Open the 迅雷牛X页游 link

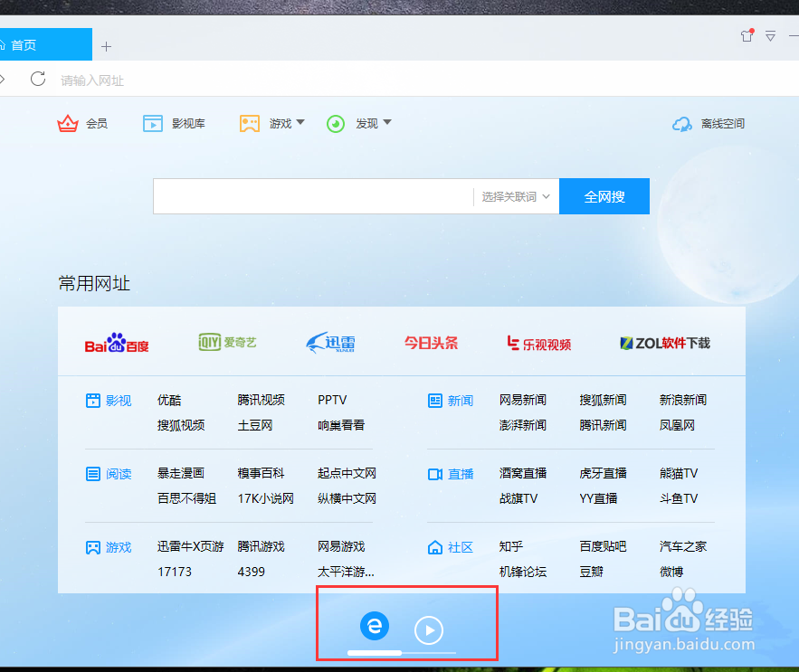pos(191,546)
